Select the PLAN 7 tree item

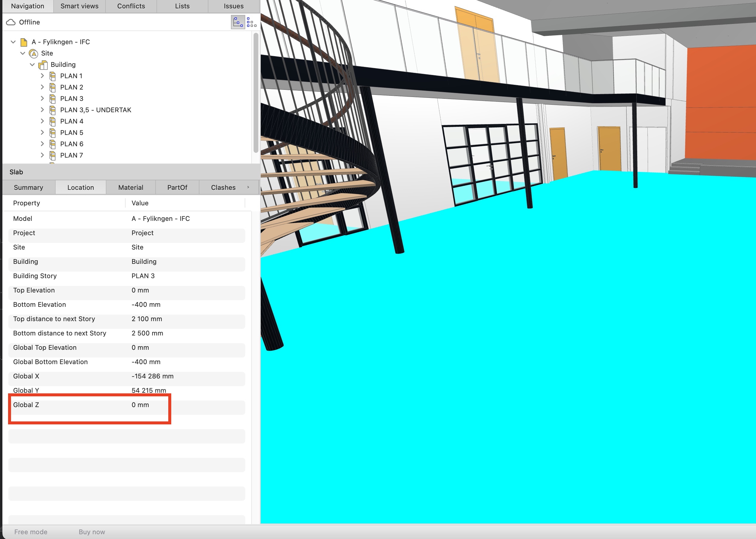point(71,155)
